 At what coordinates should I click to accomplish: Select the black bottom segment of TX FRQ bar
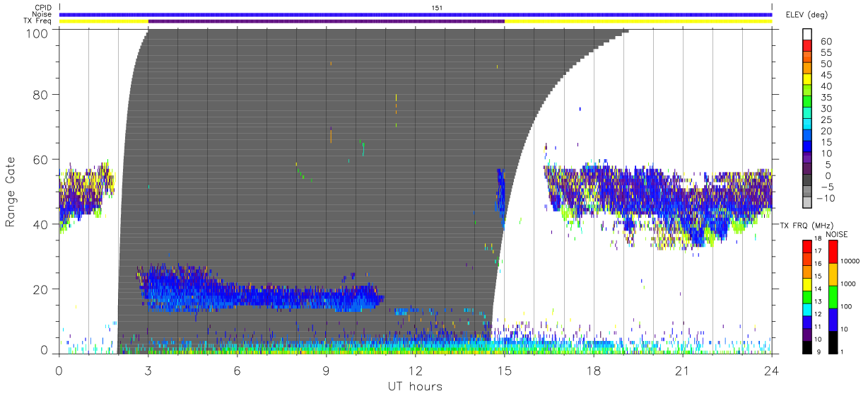[807, 347]
